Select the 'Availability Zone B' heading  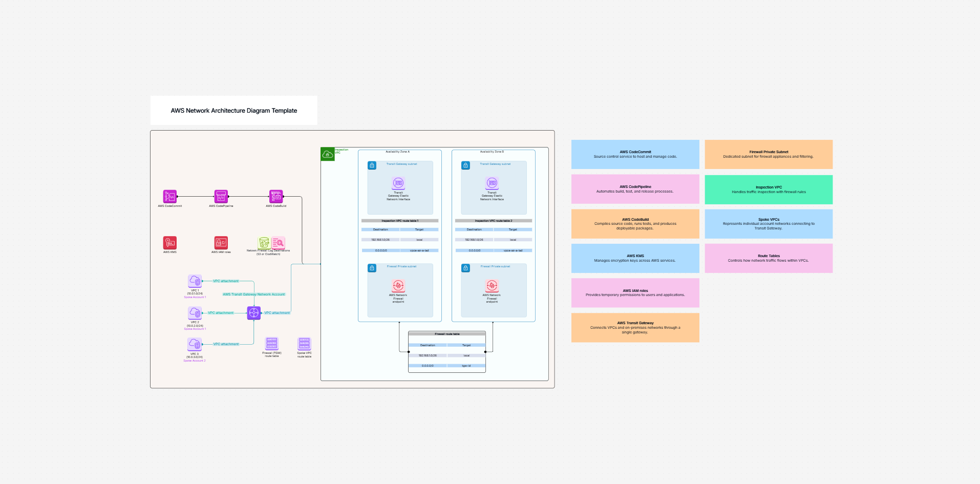492,152
